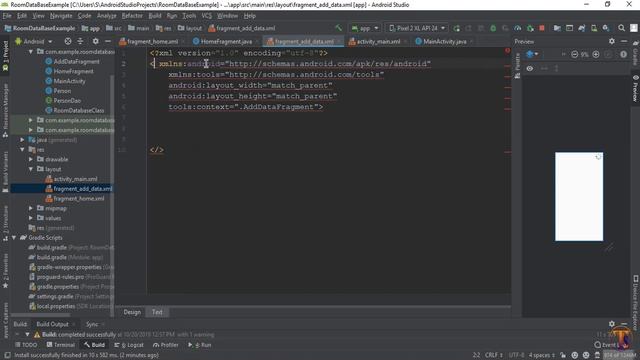Click the RoomDataBaseExample breadcrumb
640x360 pixels.
[x=40, y=28]
